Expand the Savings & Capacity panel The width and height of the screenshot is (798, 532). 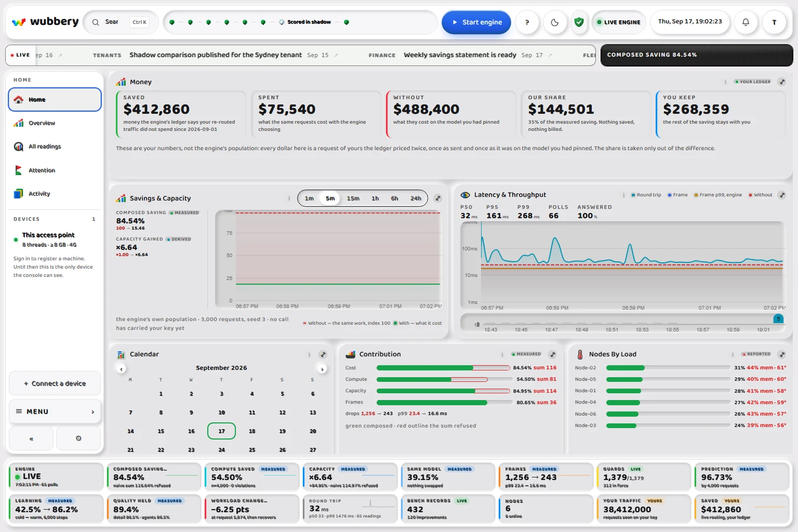[x=438, y=198]
